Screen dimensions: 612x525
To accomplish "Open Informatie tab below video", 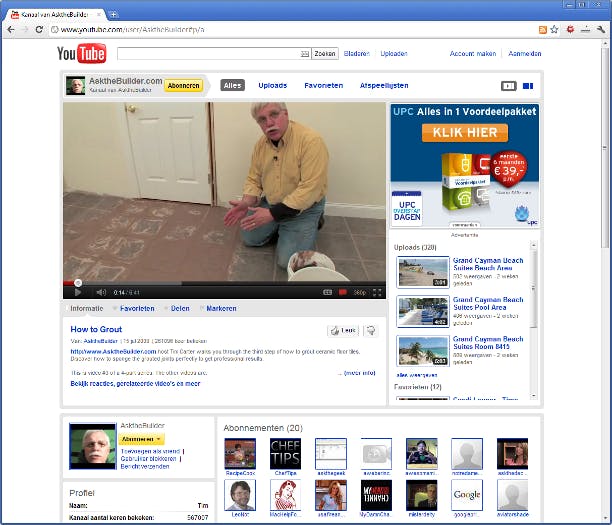I will (x=86, y=308).
